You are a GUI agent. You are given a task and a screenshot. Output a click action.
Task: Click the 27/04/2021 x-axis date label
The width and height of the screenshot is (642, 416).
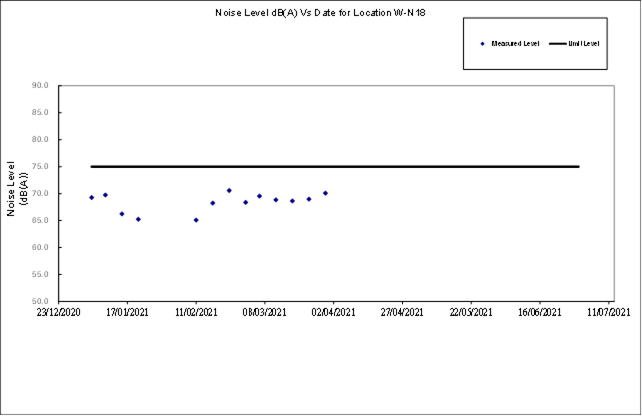(x=403, y=313)
